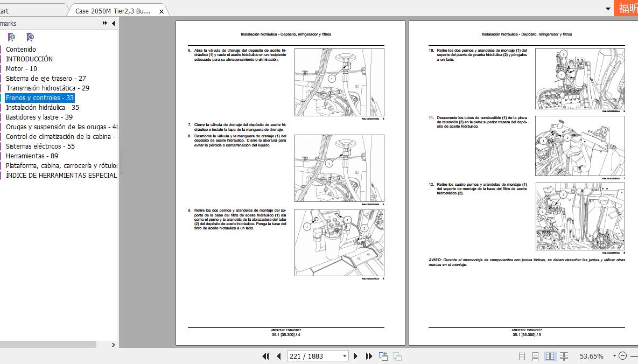Open ÍNDICE DE HERRAMIENTAS ESPECIALES bookmark
Viewport: 638px width, 364px height.
61,176
